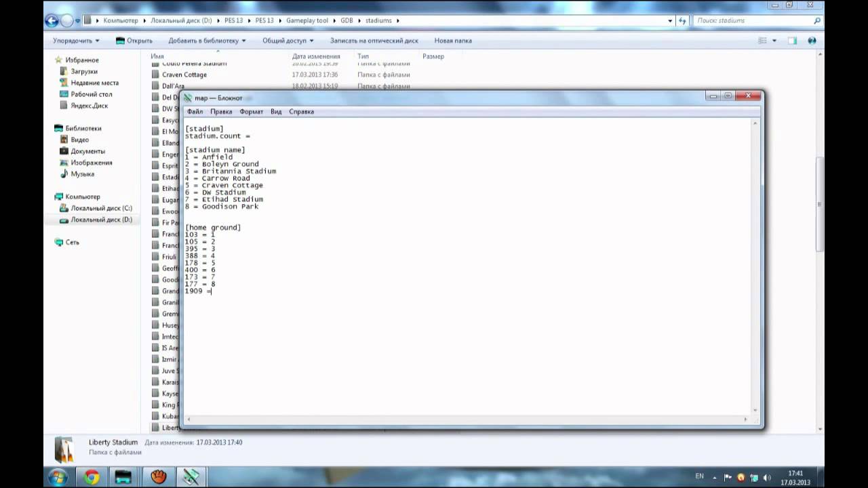Go back using the Explorer back arrow
Screen dimensions: 868x488
click(x=52, y=21)
